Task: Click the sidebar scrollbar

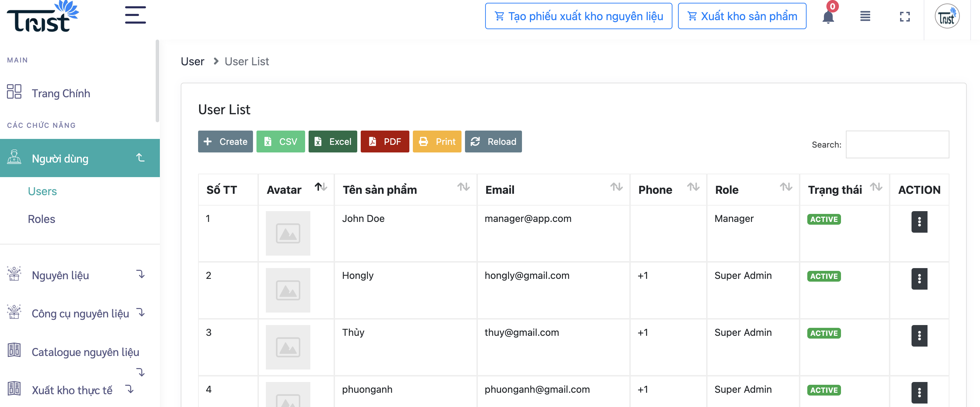Action: [157, 81]
